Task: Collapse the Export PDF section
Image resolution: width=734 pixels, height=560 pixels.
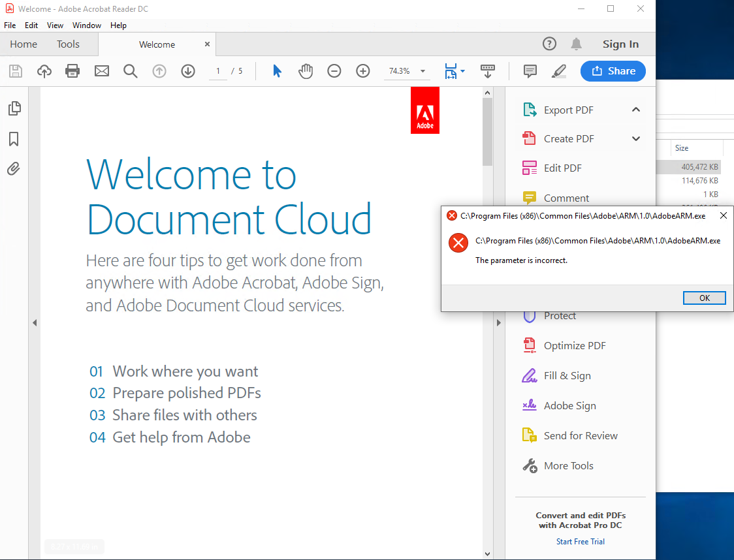Action: (635, 110)
